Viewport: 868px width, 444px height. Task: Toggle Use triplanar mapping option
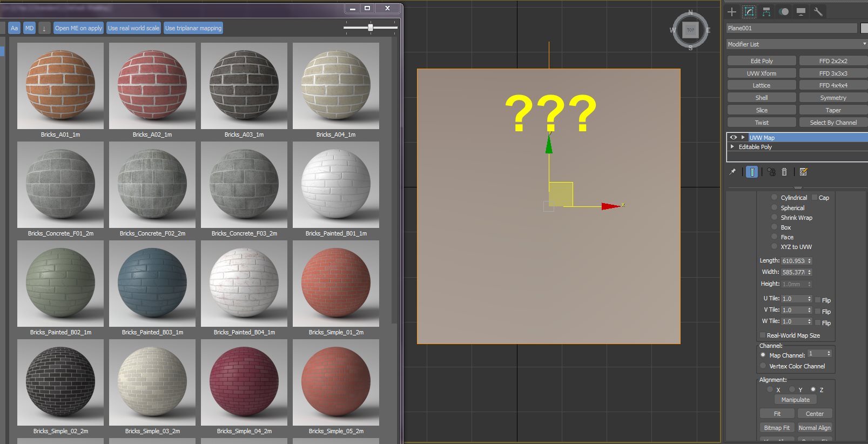point(193,28)
